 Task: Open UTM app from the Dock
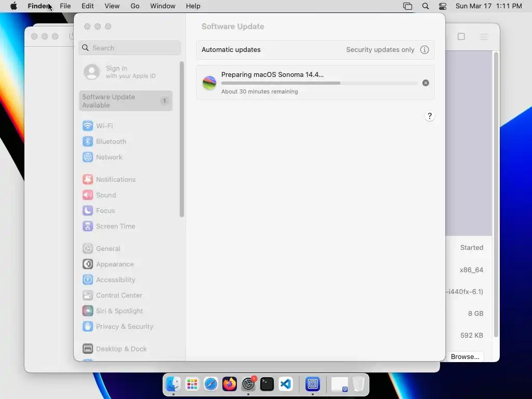(x=312, y=384)
